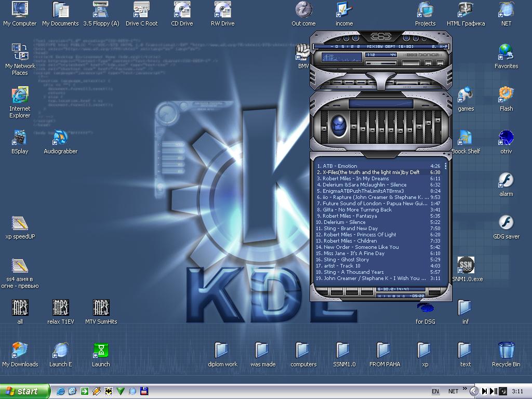Viewport: 532px width, 399px height.
Task: Open the Boock Shelf shortcut
Action: coord(466,141)
